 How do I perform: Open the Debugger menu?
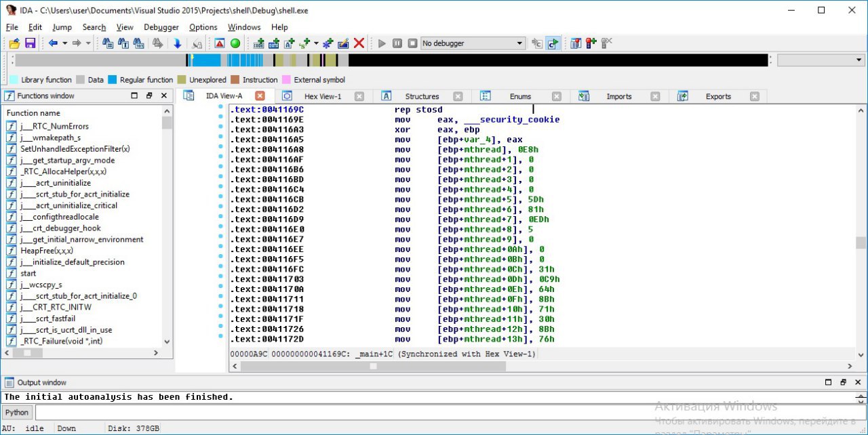tap(161, 27)
